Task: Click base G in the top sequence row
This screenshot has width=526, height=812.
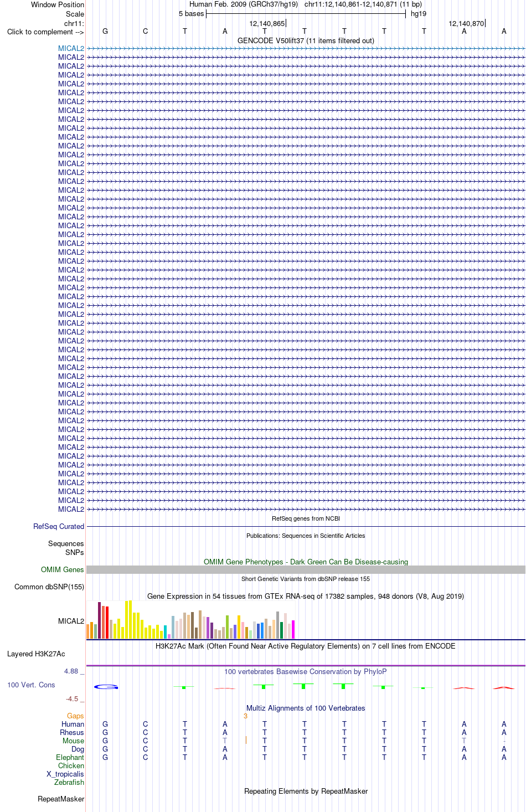Action: 105,32
